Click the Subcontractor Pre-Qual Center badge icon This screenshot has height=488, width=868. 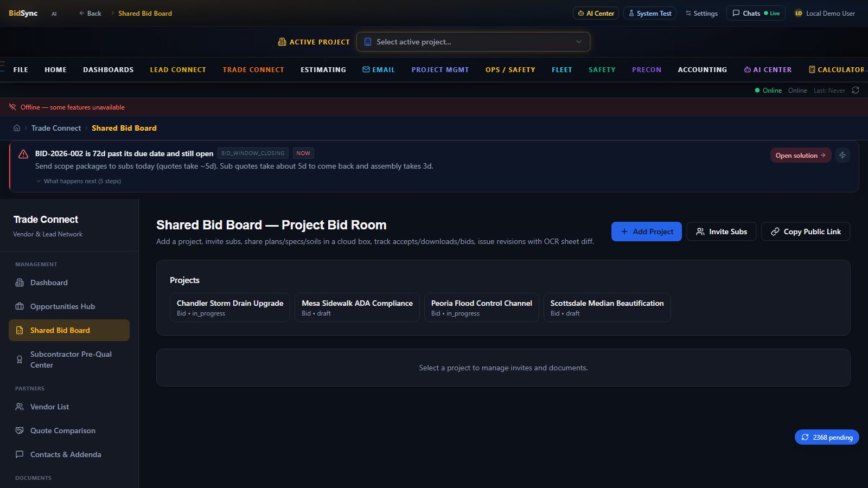pos(20,359)
